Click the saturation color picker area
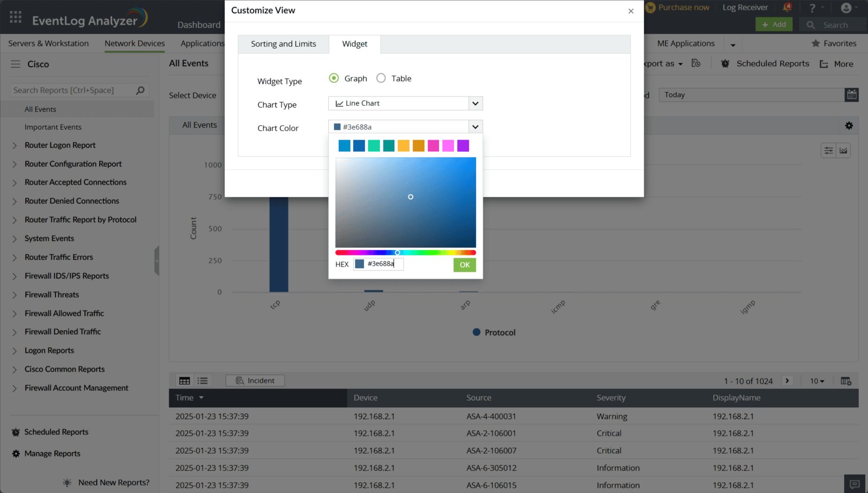Image resolution: width=868 pixels, height=493 pixels. click(406, 202)
